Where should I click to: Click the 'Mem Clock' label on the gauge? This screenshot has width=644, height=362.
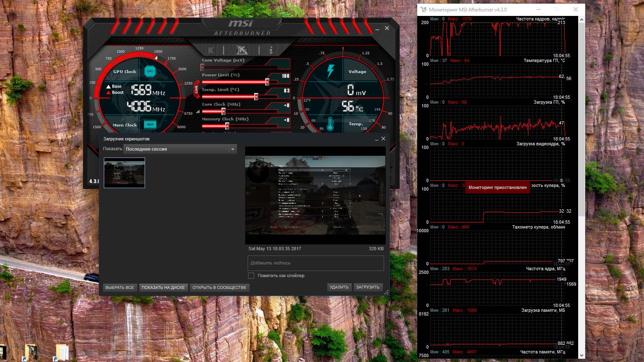[x=125, y=125]
